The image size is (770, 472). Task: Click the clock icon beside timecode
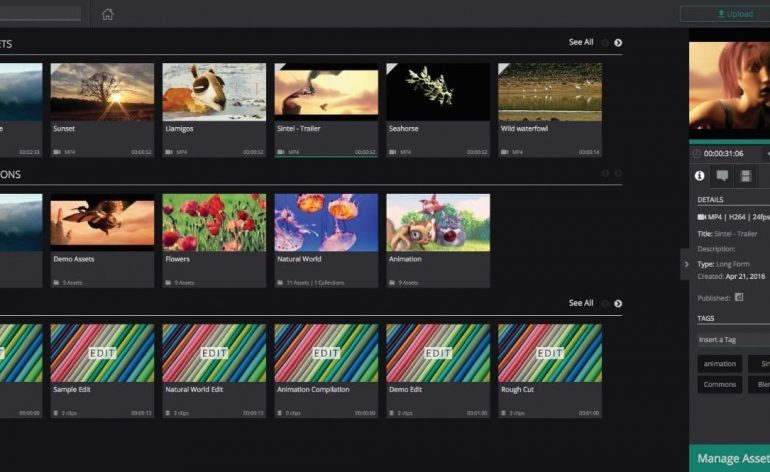[x=696, y=154]
